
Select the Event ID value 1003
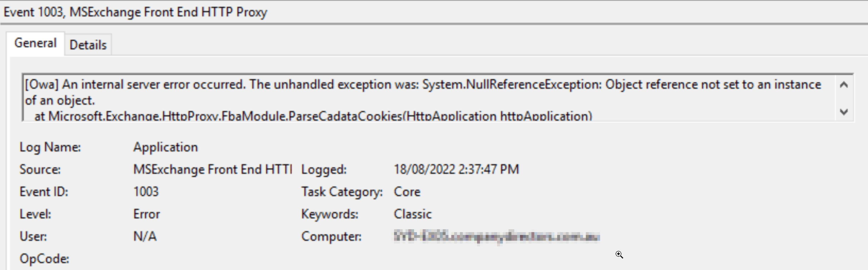pos(146,192)
